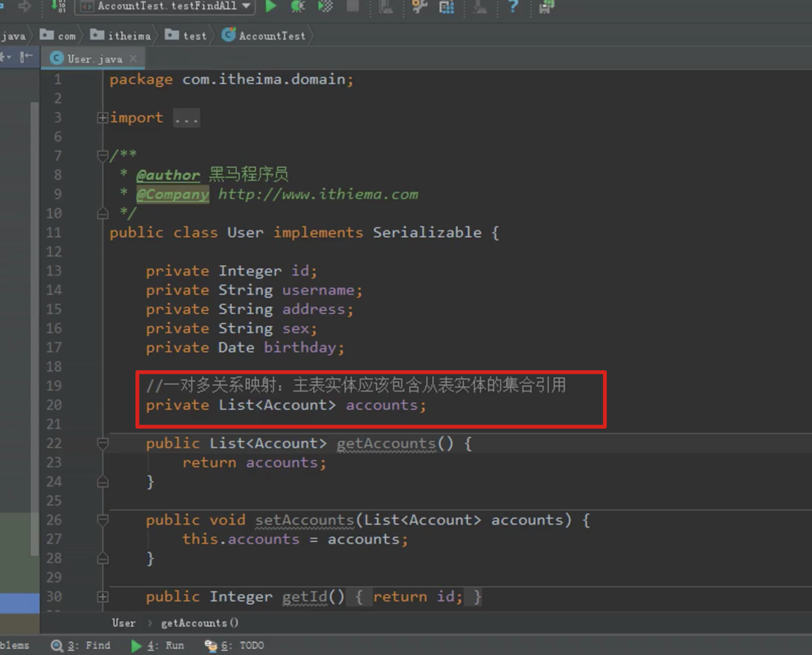
Task: Click the folded import ellipsis placeholder
Action: pyautogui.click(x=187, y=118)
